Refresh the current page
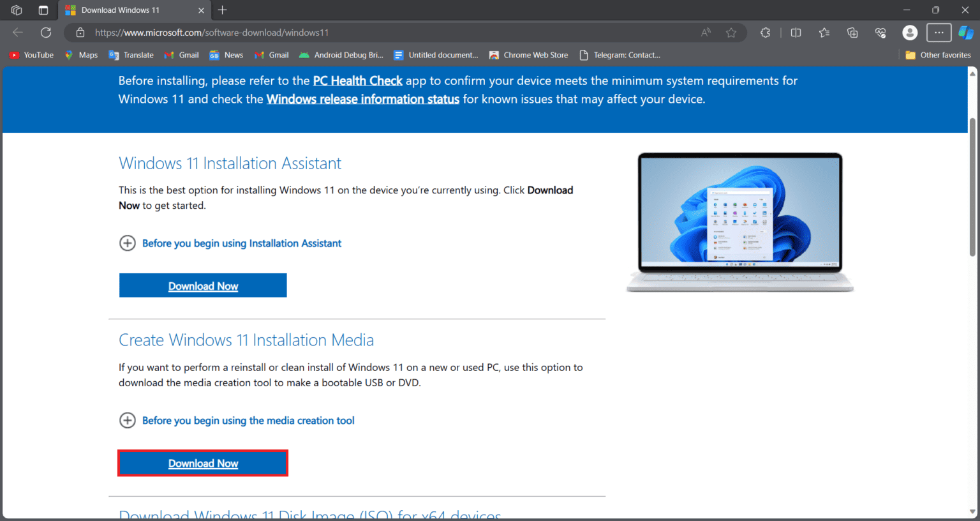Screen dimensions: 980x521 coord(46,33)
